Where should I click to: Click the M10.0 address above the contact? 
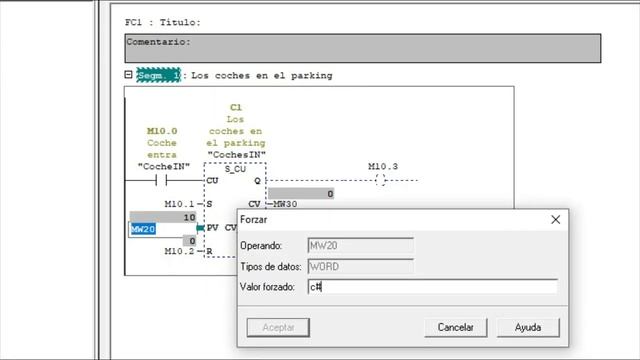coord(162,131)
